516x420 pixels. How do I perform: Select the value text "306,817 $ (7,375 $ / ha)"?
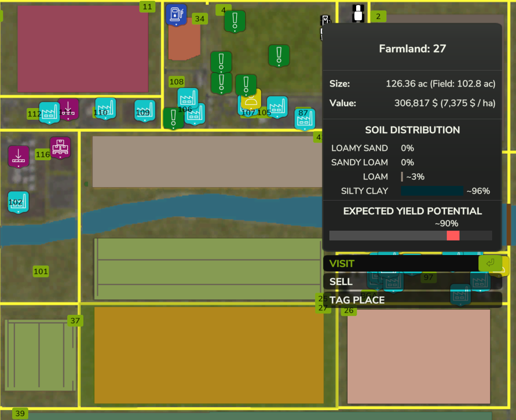[x=444, y=103]
